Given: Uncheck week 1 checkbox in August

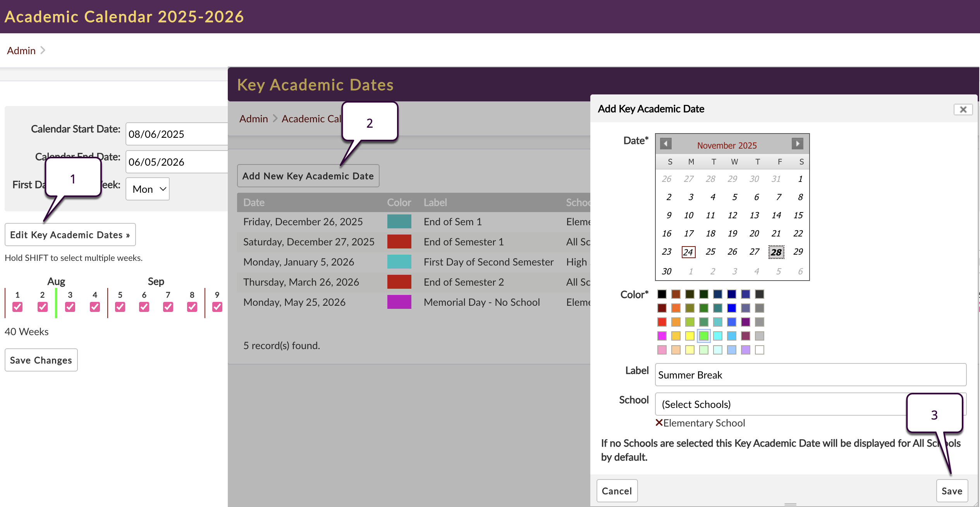Looking at the screenshot, I should (17, 307).
